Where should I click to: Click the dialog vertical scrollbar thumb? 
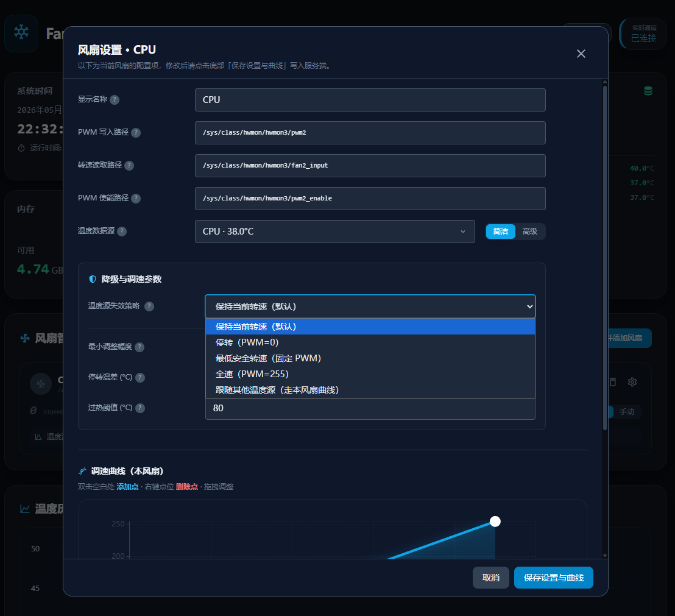click(605, 257)
